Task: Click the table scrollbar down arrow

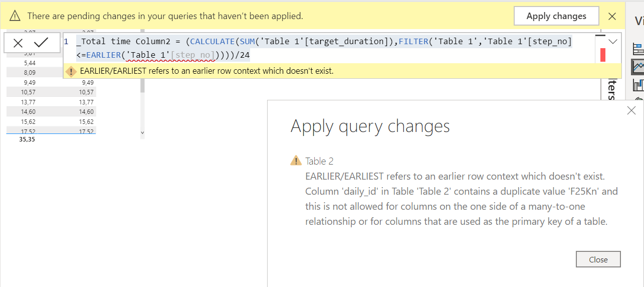Action: click(142, 133)
